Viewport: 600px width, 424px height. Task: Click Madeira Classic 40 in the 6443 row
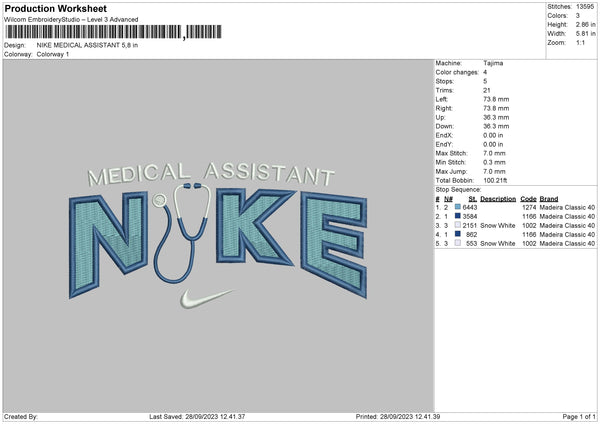pos(567,207)
